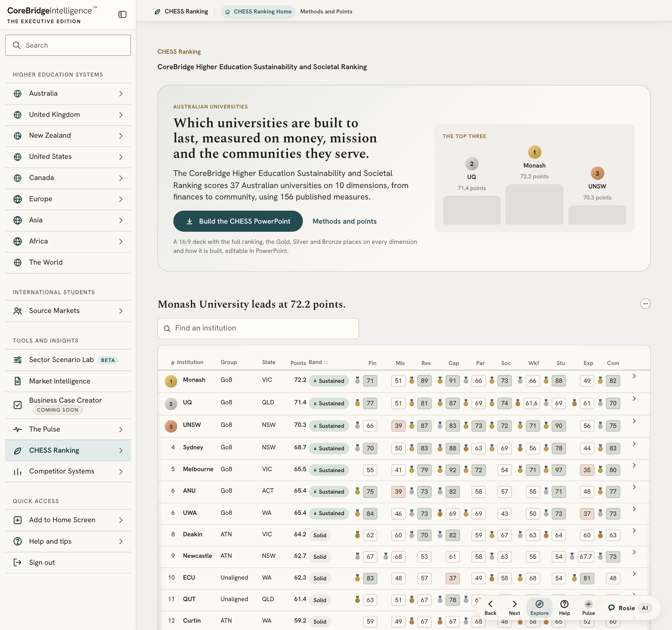The height and width of the screenshot is (630, 672).
Task: Open Rosie AI chat
Action: click(x=629, y=608)
